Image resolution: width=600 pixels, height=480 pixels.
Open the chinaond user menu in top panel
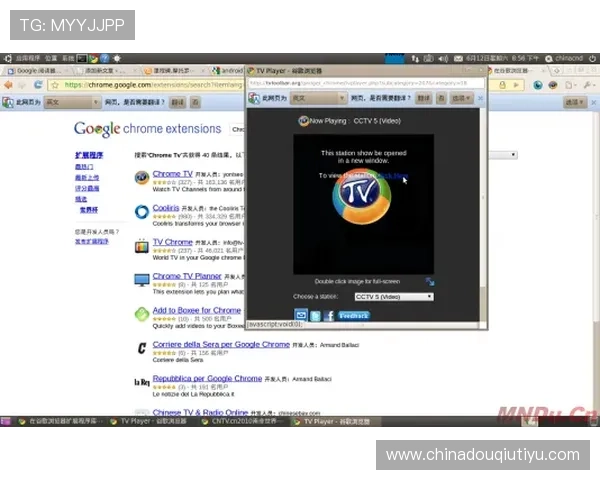click(x=564, y=59)
